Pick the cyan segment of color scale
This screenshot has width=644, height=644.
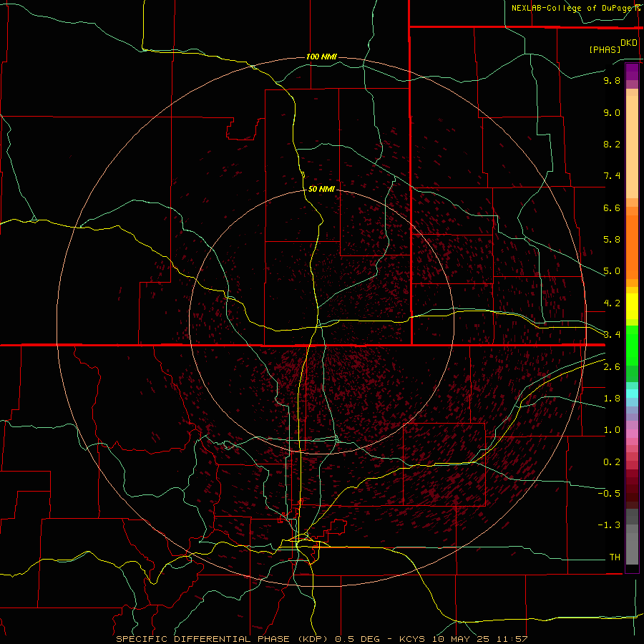tap(632, 394)
